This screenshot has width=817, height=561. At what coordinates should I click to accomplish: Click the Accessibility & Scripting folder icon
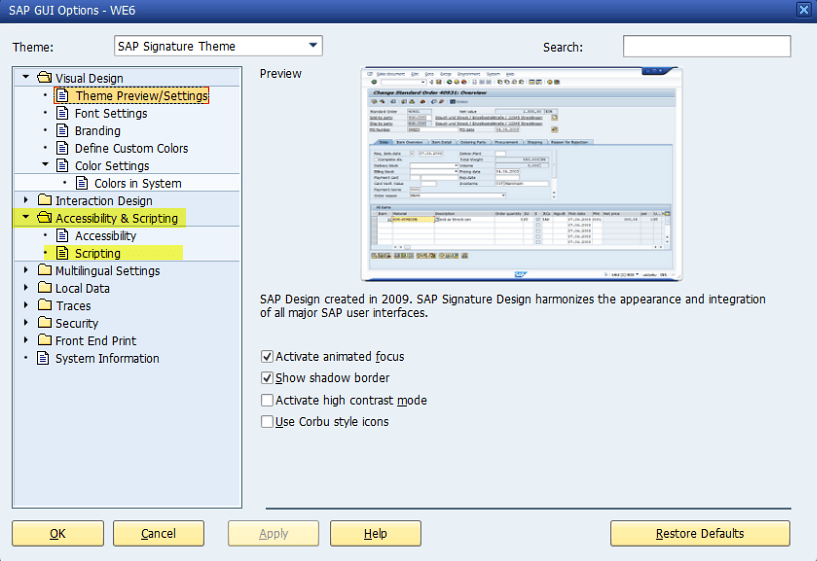coord(45,218)
